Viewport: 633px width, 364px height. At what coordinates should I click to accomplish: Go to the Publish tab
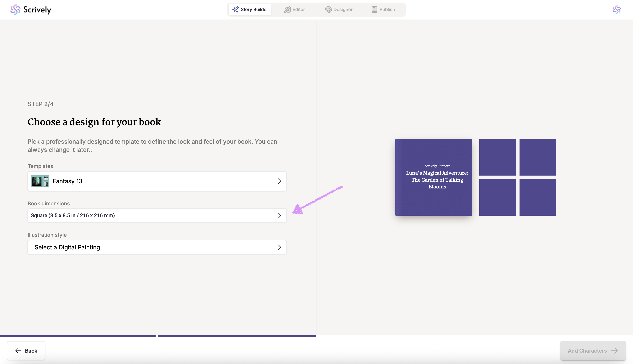pyautogui.click(x=383, y=10)
